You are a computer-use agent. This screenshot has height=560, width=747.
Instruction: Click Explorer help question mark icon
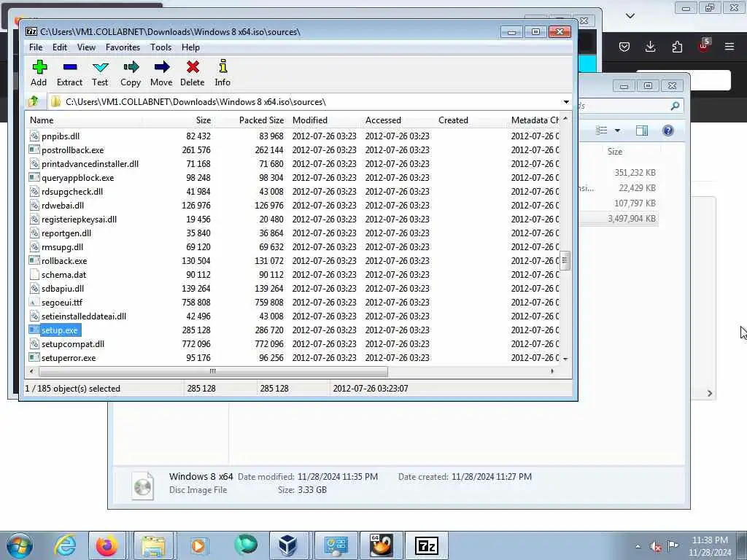(x=668, y=131)
